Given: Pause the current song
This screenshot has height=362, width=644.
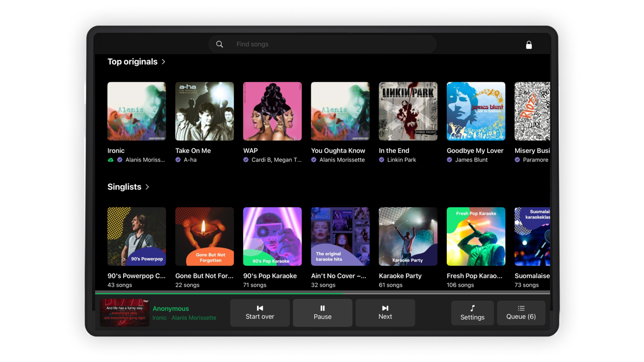Looking at the screenshot, I should [323, 313].
